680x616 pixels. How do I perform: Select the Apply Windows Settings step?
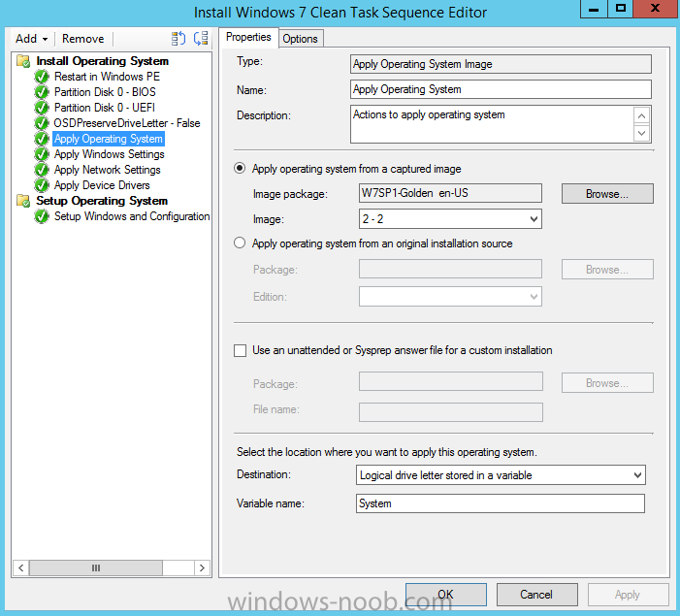pyautogui.click(x=110, y=154)
